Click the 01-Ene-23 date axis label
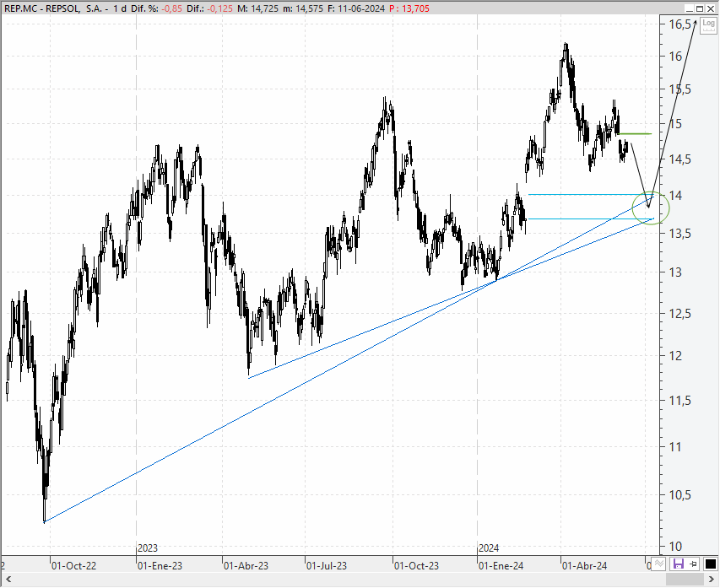 click(x=160, y=566)
